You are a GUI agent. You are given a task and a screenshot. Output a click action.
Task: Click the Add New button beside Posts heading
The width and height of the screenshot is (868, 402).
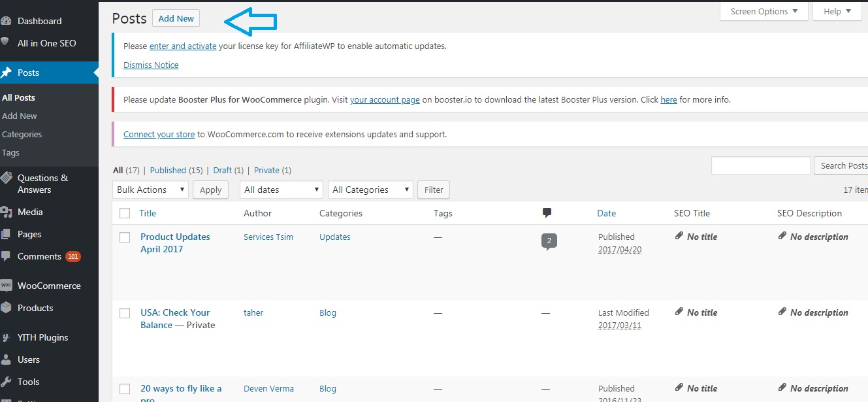[176, 18]
